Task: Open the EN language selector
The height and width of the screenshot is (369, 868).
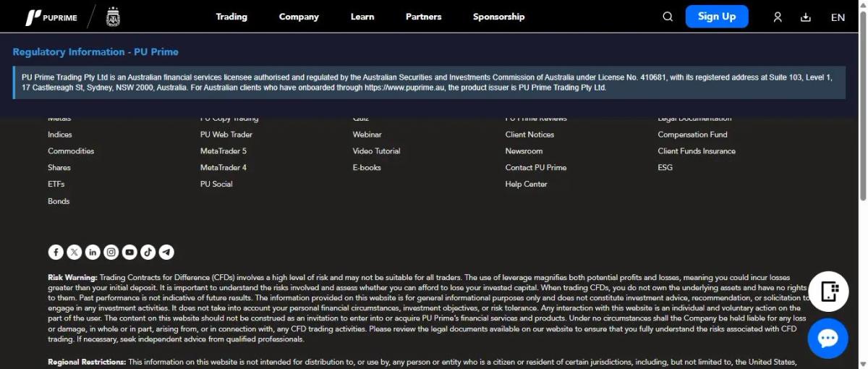Action: pos(838,17)
